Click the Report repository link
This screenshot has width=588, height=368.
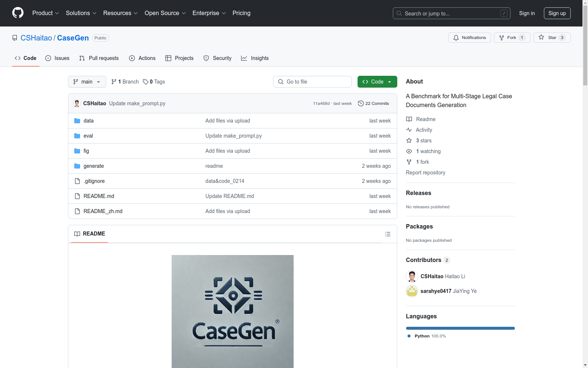[x=426, y=173]
